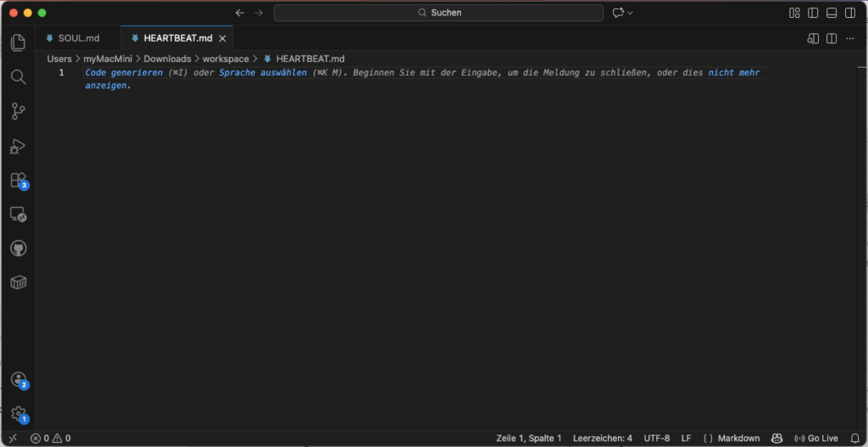Switch to the SOUL.md tab
This screenshot has height=447, width=868.
(x=78, y=38)
